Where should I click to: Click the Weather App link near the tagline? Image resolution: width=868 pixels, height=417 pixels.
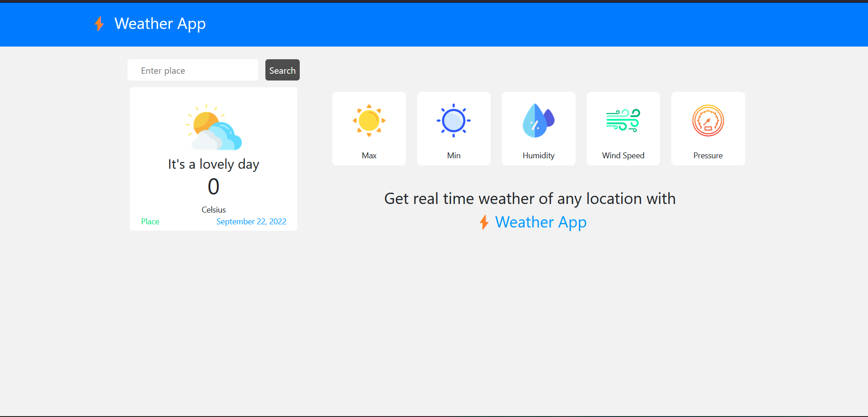[541, 222]
